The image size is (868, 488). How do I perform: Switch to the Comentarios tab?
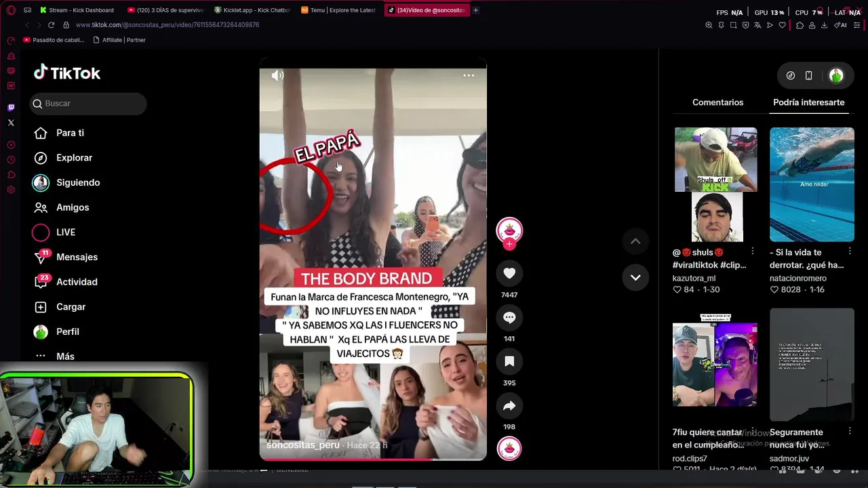pos(717,102)
